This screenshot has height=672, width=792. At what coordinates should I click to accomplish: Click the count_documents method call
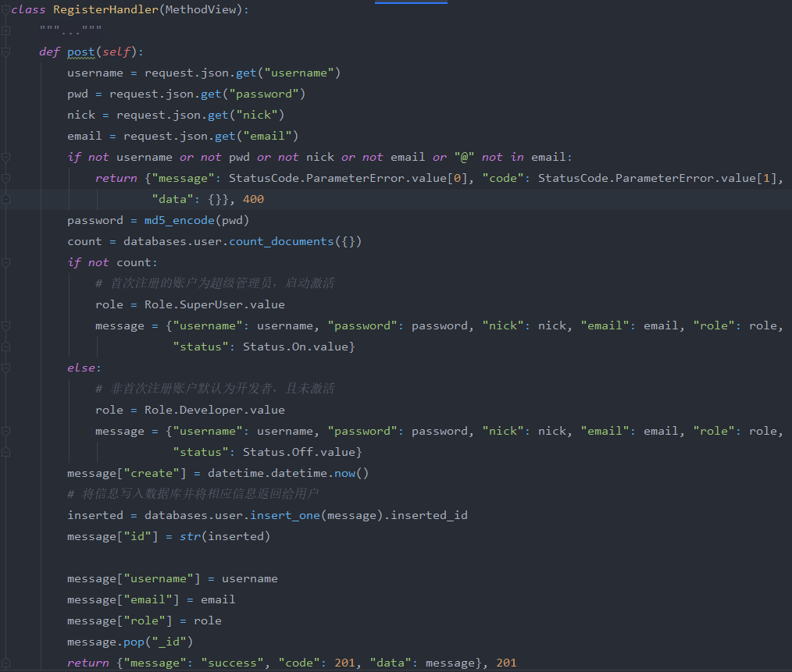pos(281,241)
